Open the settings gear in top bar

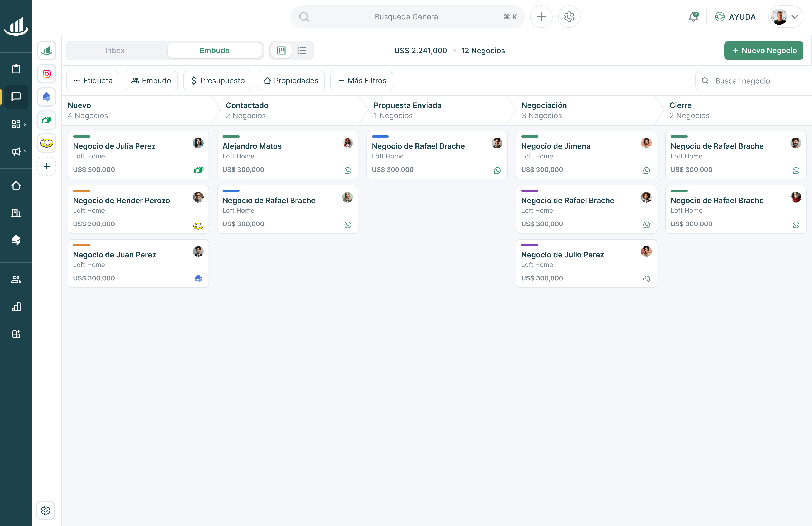click(569, 17)
